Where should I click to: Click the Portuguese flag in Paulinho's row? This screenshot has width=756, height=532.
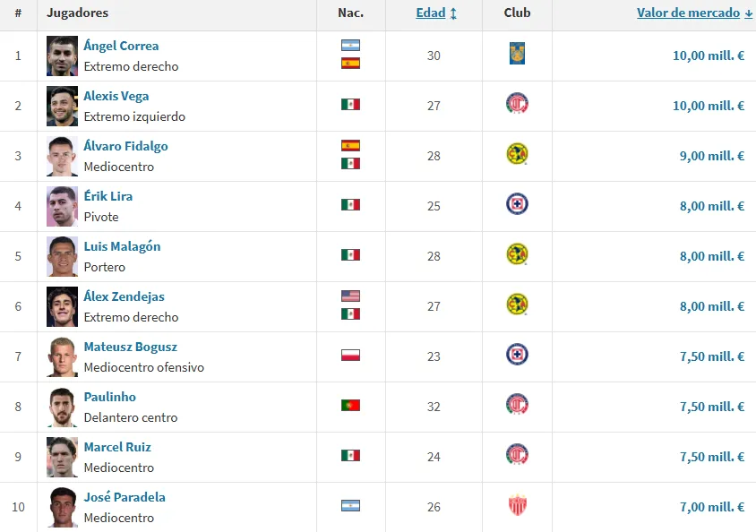350,405
